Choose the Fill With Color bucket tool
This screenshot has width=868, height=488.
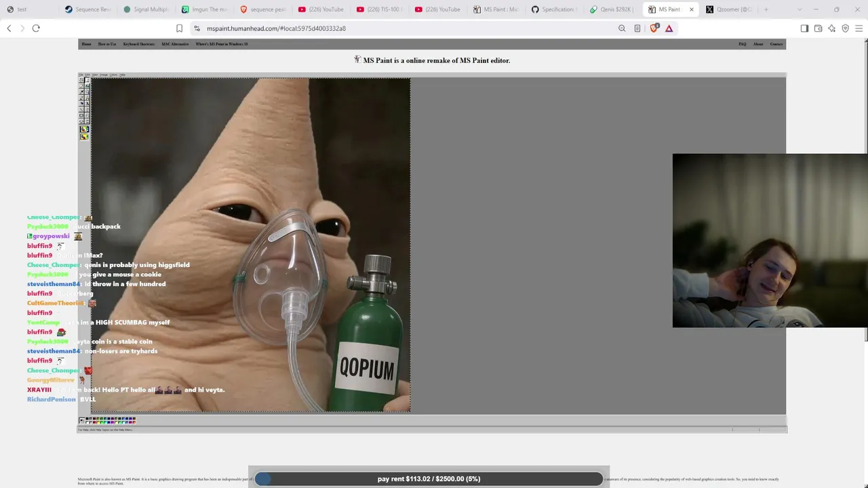click(x=87, y=86)
